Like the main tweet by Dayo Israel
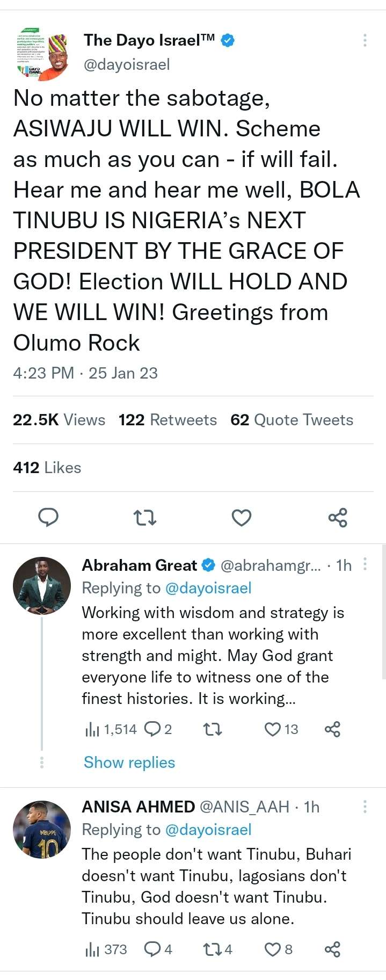386x980 pixels. coord(241,517)
